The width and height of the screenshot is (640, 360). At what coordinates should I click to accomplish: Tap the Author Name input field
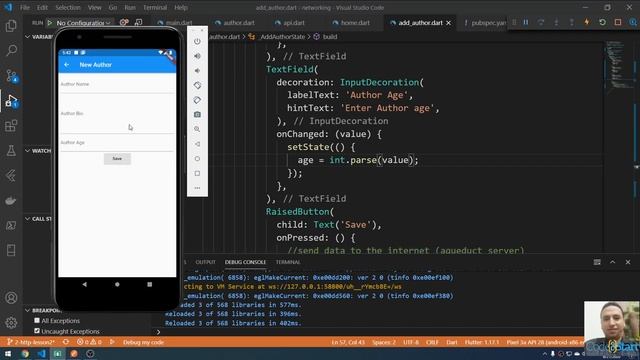(x=117, y=84)
